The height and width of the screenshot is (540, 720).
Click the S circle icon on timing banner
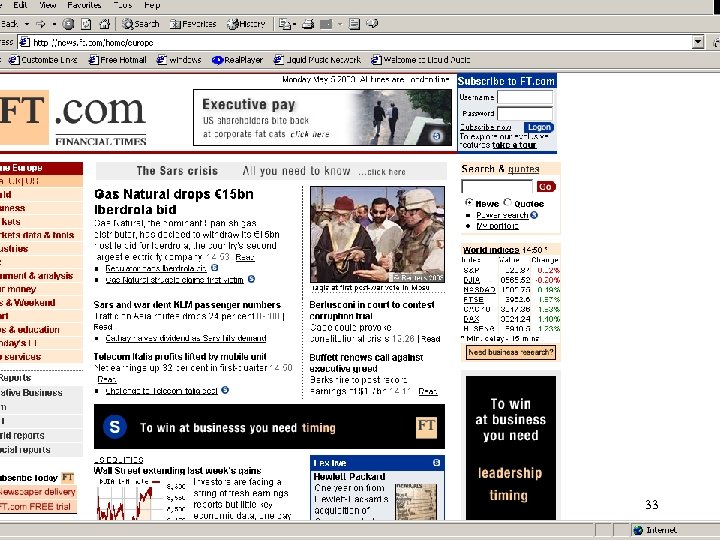115,427
